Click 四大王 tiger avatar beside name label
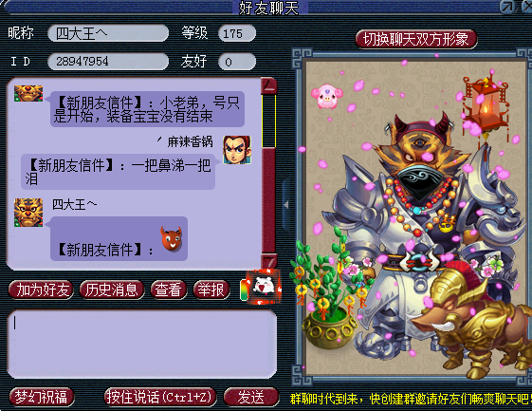This screenshot has width=532, height=411. point(28,213)
